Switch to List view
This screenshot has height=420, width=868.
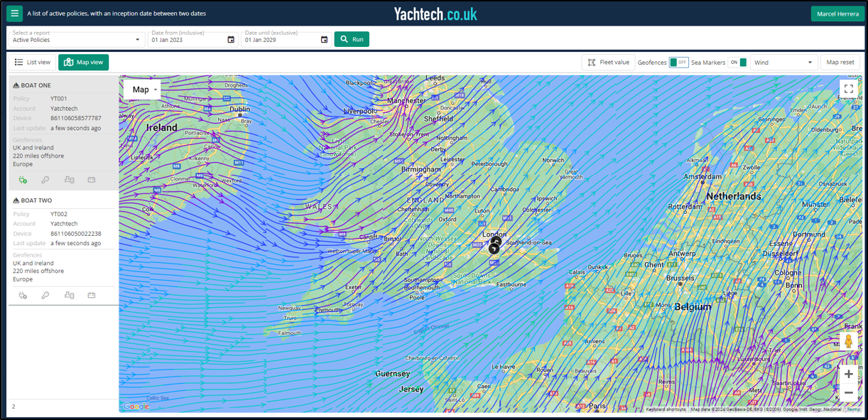click(x=33, y=63)
